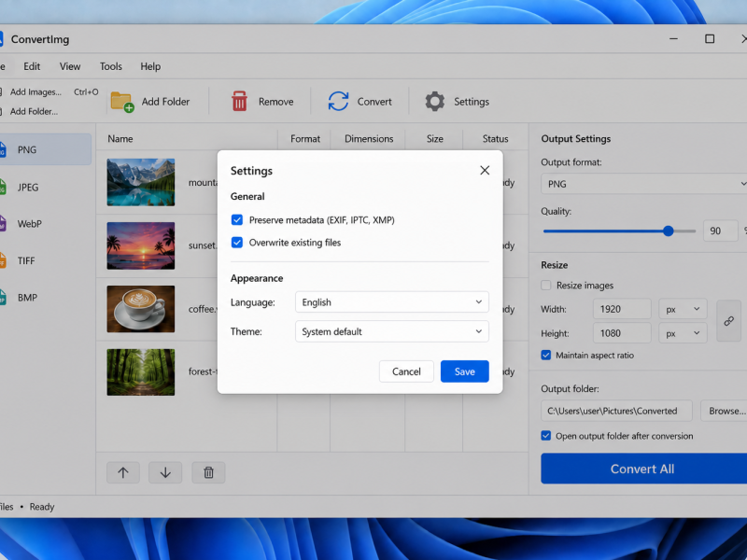This screenshot has width=747, height=560.
Task: Select the sunset beach thumbnail
Action: (141, 245)
